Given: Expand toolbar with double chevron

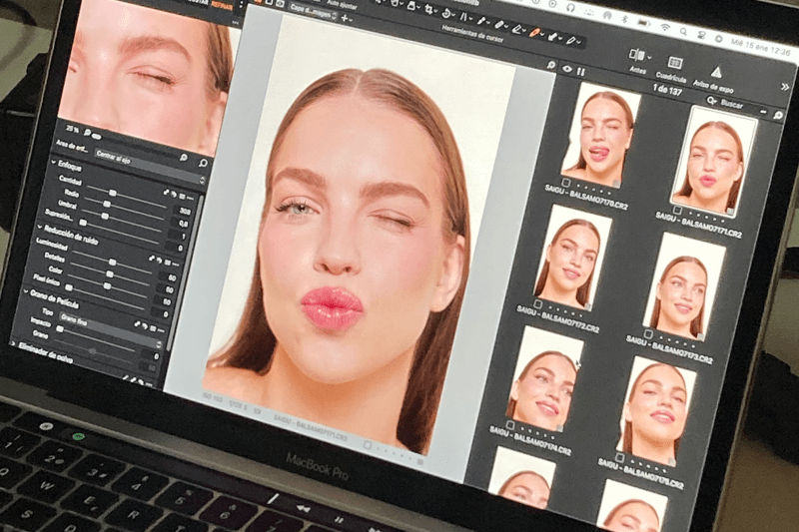Looking at the screenshot, I should [x=785, y=87].
